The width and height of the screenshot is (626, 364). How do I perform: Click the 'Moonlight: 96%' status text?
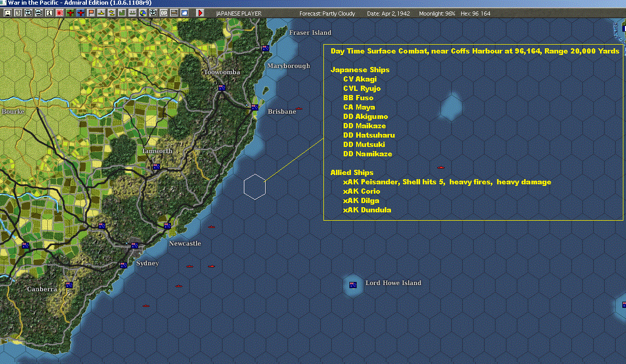click(437, 14)
